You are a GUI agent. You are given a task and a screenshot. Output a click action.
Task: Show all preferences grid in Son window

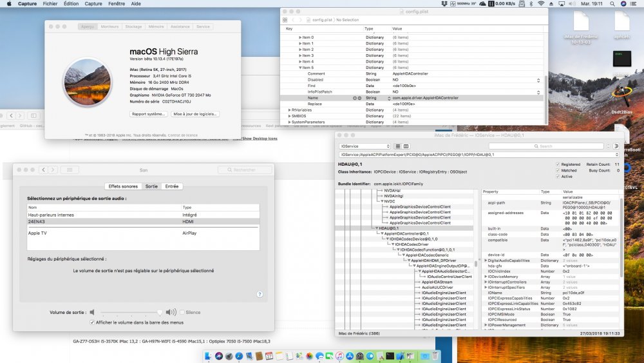click(x=70, y=170)
